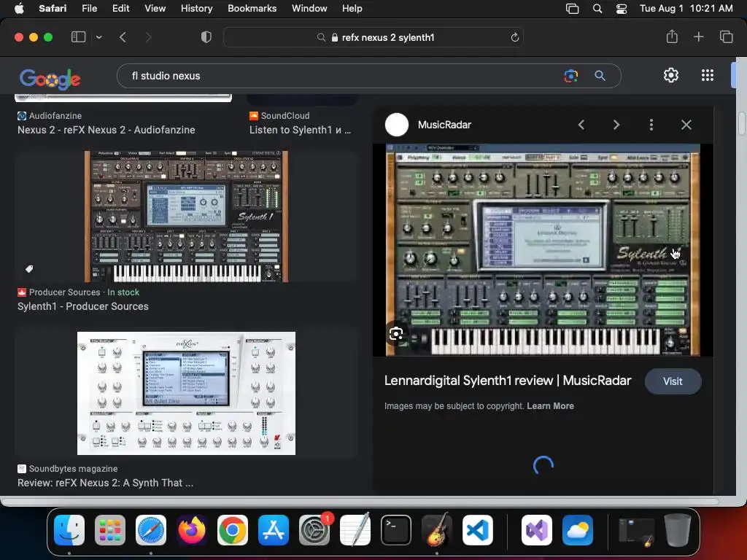This screenshot has width=747, height=560.
Task: Expand the sidebar tab group dropdown arrow
Action: [98, 37]
